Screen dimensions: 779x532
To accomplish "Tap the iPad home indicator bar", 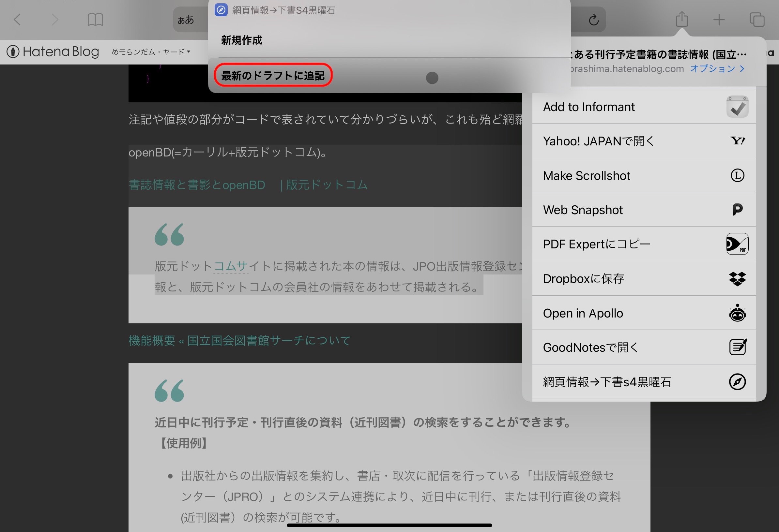I will point(389,525).
